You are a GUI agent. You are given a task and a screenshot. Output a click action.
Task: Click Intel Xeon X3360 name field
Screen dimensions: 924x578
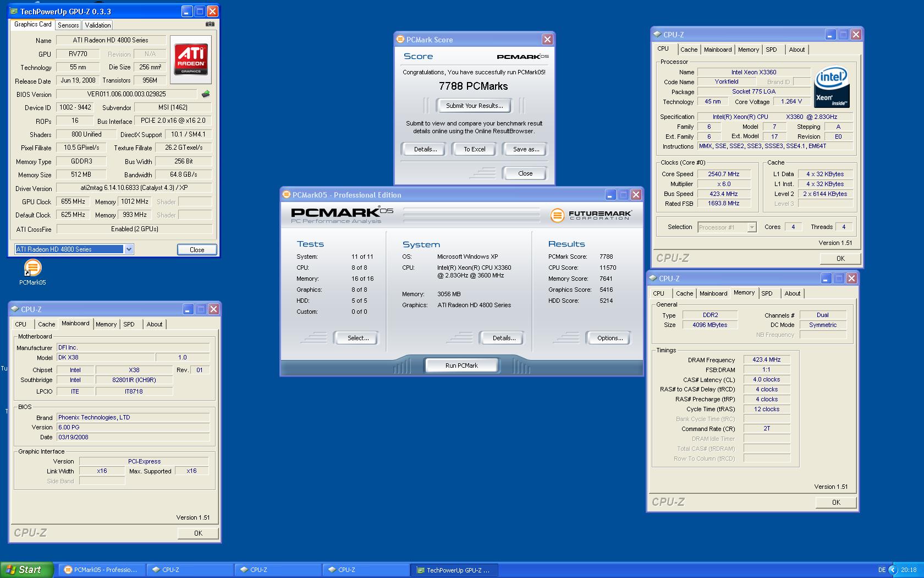click(x=754, y=72)
